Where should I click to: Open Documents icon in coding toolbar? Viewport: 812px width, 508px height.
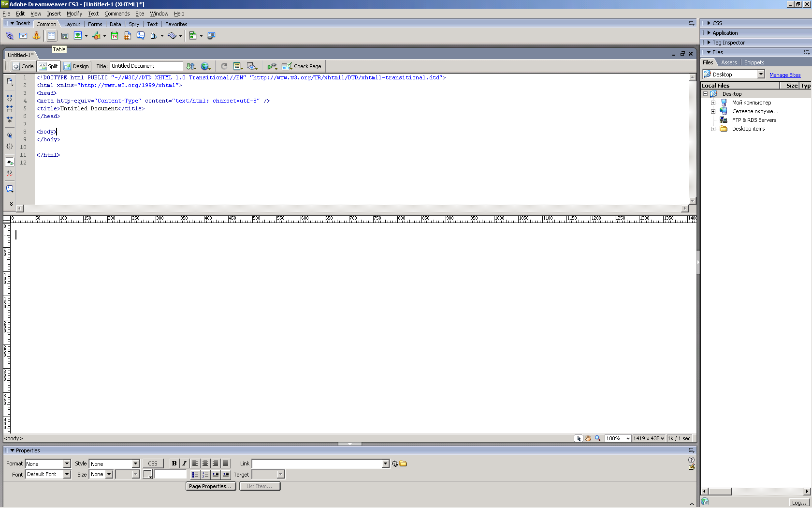point(10,82)
